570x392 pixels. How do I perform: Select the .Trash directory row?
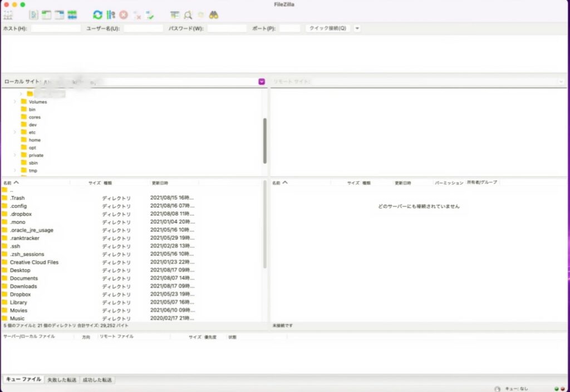pos(132,198)
